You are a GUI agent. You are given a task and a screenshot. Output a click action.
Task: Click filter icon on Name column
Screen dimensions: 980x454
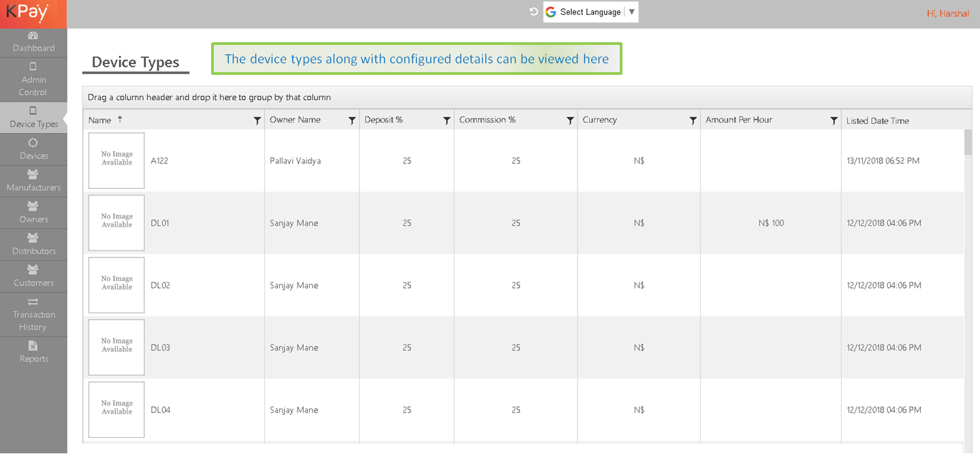pyautogui.click(x=257, y=120)
